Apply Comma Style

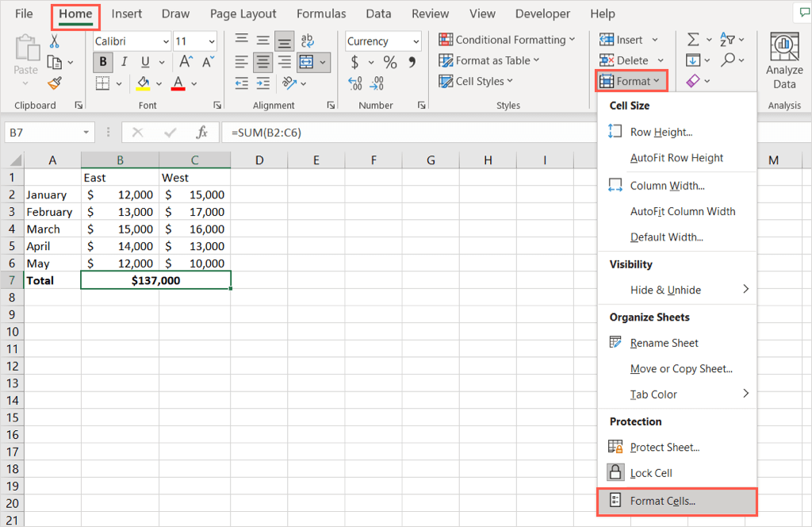(x=412, y=62)
